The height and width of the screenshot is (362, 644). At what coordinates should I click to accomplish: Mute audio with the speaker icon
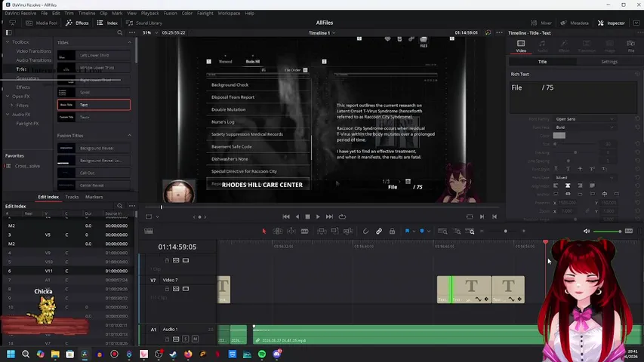pos(587,231)
